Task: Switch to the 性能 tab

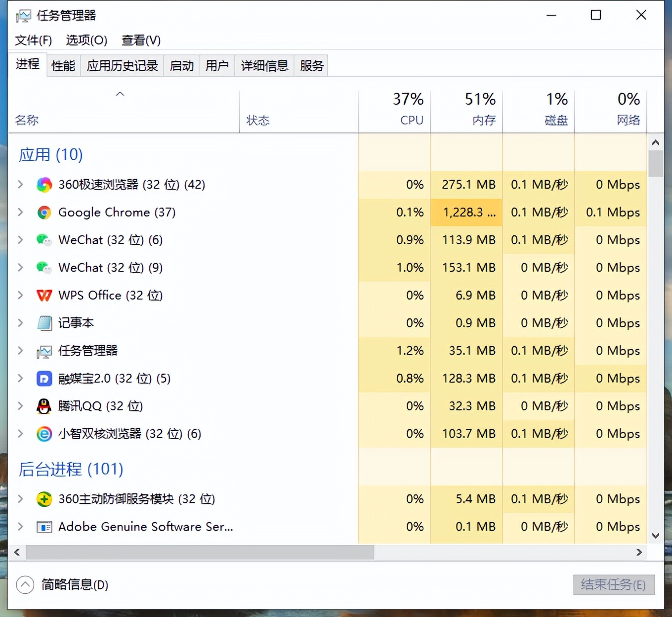Action: pos(63,65)
